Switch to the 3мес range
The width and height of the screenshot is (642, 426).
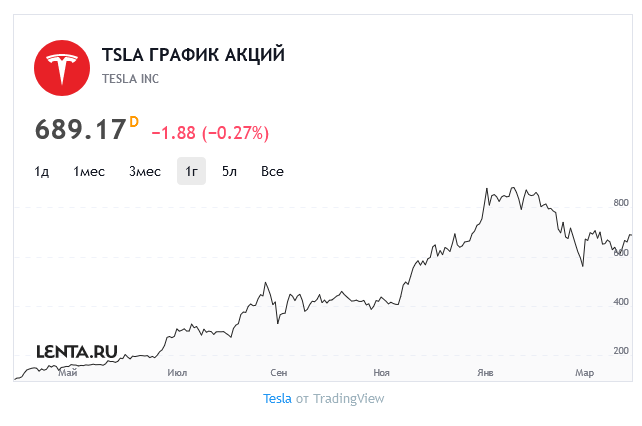pyautogui.click(x=145, y=171)
